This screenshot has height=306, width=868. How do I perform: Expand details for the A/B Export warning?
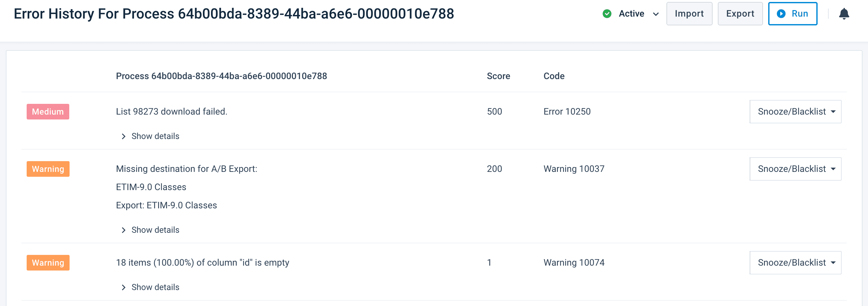tap(155, 230)
